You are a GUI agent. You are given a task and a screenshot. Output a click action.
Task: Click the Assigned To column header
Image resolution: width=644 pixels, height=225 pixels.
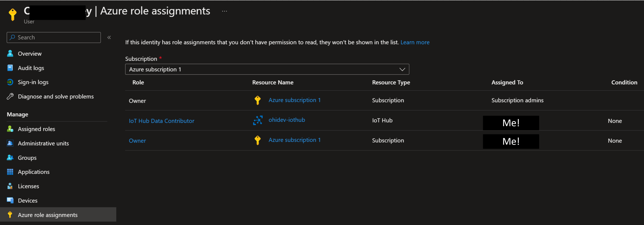click(507, 82)
